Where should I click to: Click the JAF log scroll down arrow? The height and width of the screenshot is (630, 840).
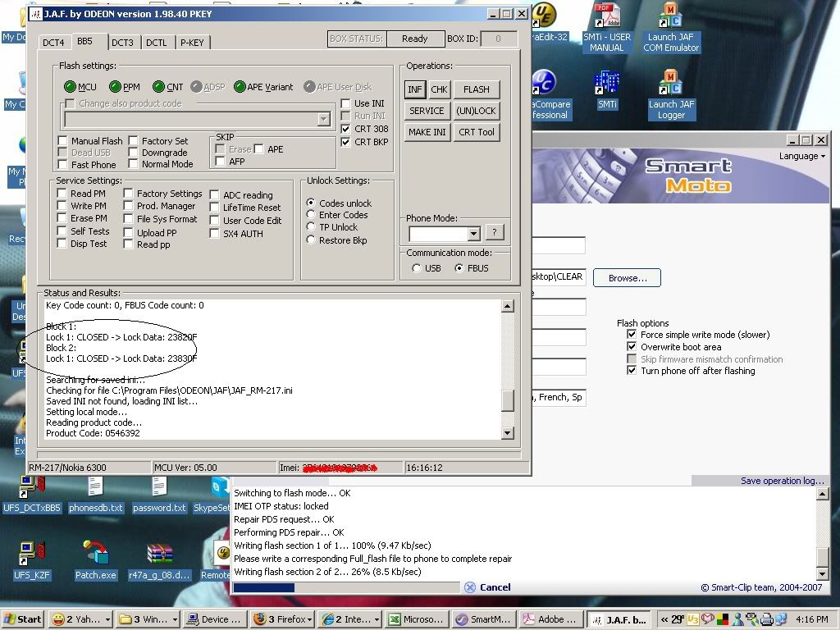coord(507,433)
